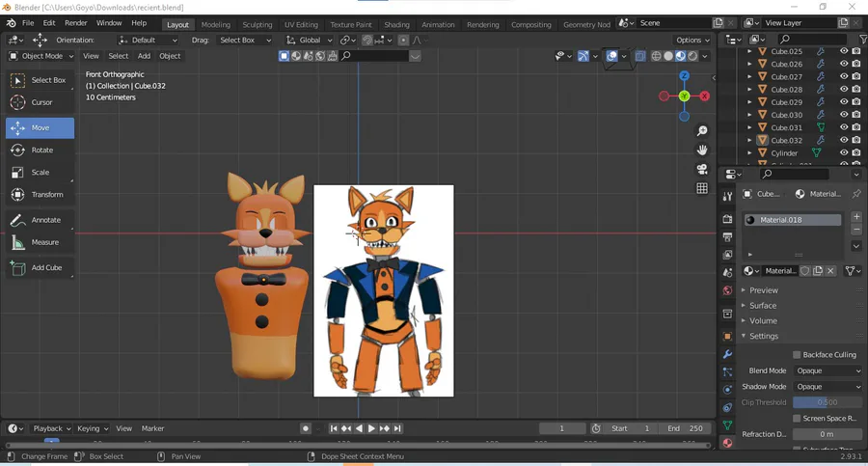The width and height of the screenshot is (868, 466).
Task: Open Drag Select Box dropdown
Action: [245, 40]
